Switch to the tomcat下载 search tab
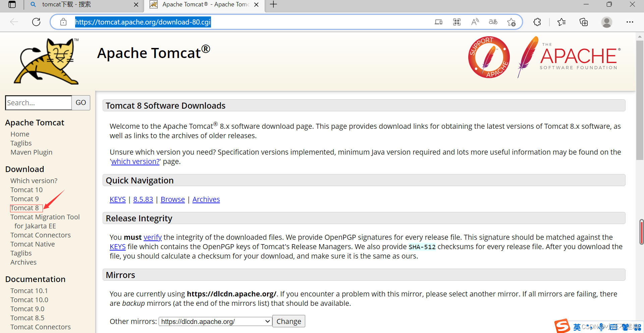 tap(84, 5)
